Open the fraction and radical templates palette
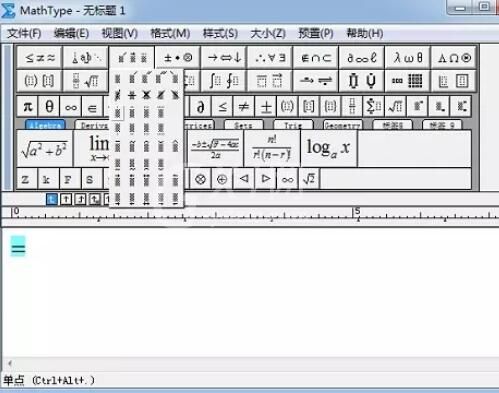 [x=86, y=81]
